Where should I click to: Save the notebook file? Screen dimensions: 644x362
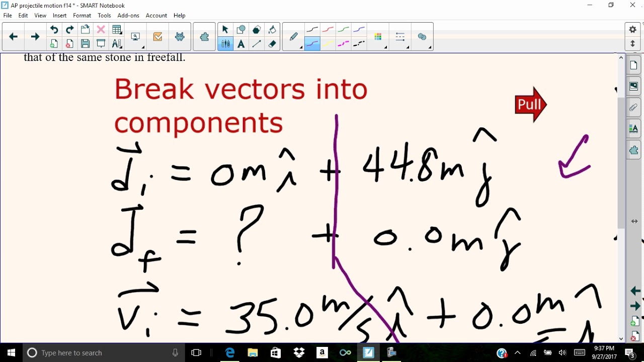(x=85, y=44)
